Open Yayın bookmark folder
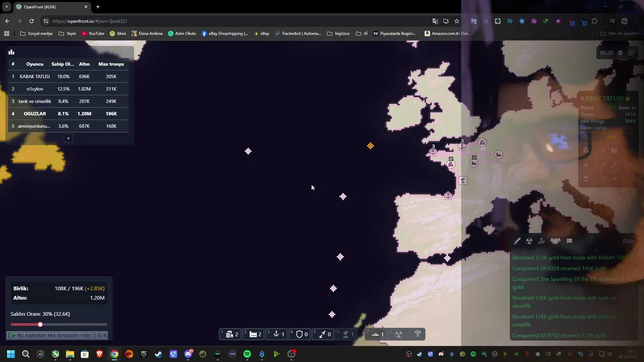This screenshot has width=644, height=362. (x=67, y=34)
